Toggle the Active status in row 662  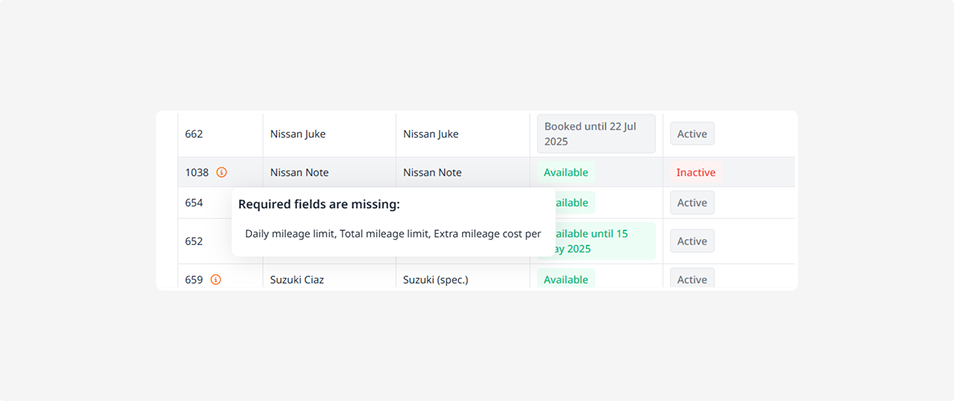click(692, 134)
